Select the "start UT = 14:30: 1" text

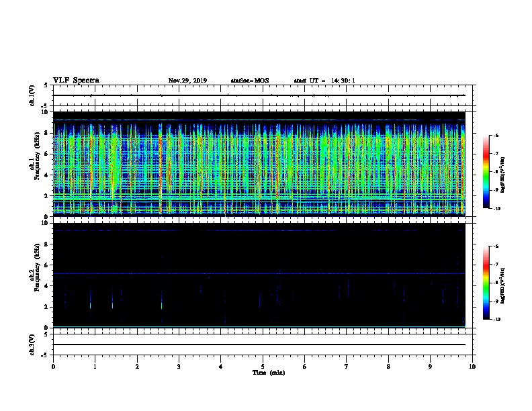(324, 81)
